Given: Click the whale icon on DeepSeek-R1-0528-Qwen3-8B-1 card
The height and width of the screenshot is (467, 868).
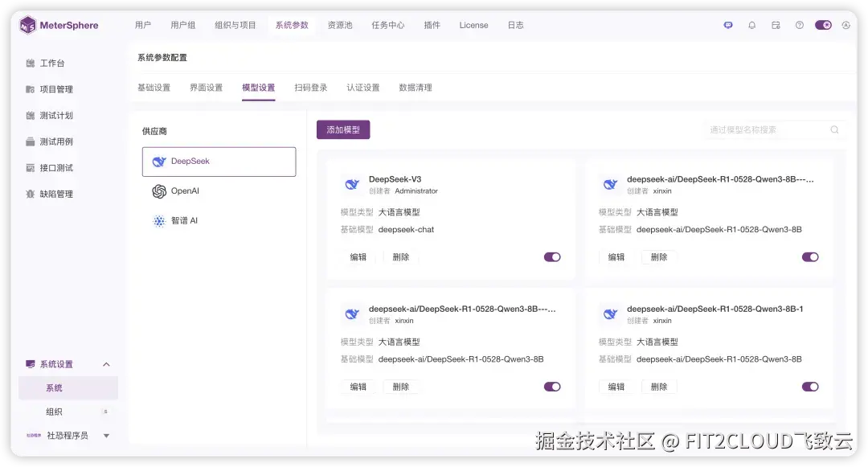Looking at the screenshot, I should (610, 313).
